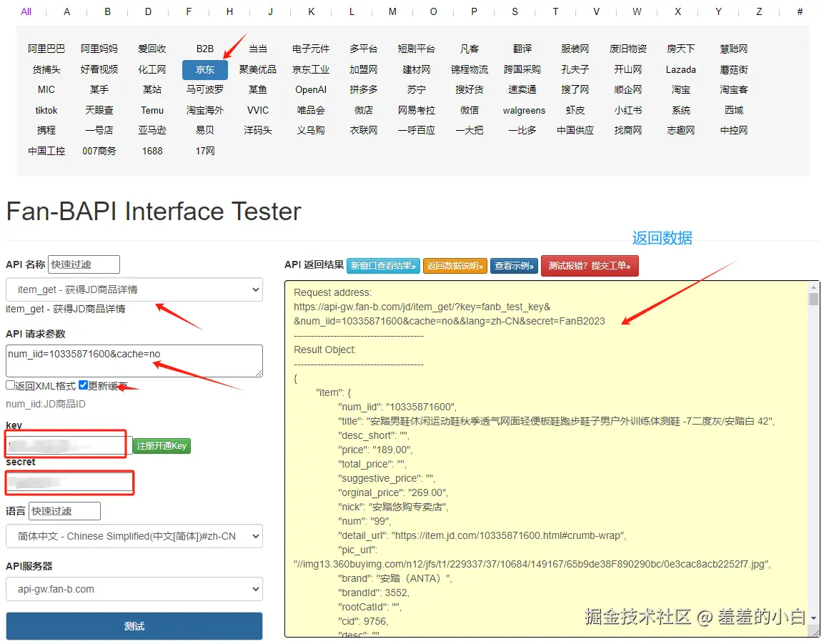Click the "price": "189.00" result line
Image resolution: width=824 pixels, height=644 pixels.
pos(375,450)
